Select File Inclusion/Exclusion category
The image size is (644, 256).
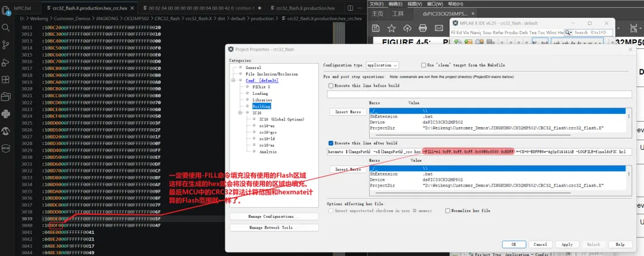click(x=271, y=74)
